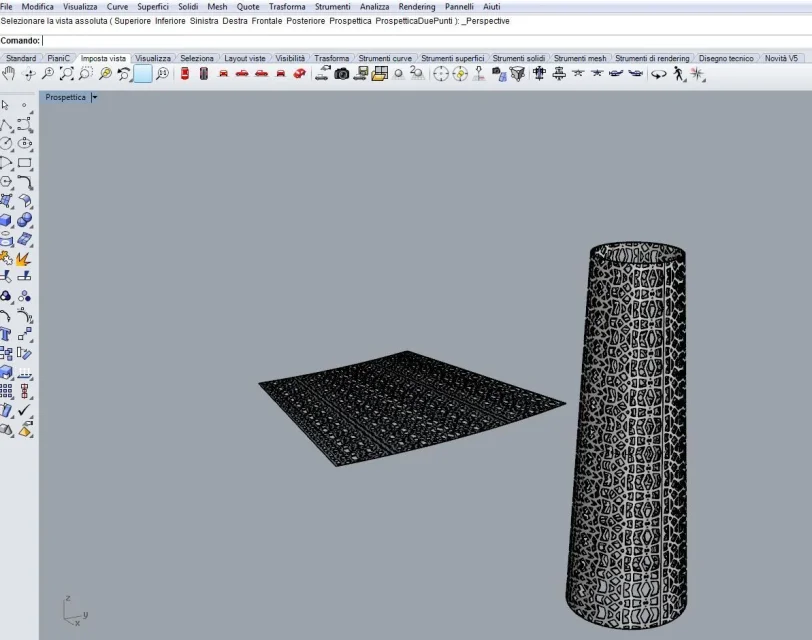Choose the Frontale command option

tap(265, 21)
